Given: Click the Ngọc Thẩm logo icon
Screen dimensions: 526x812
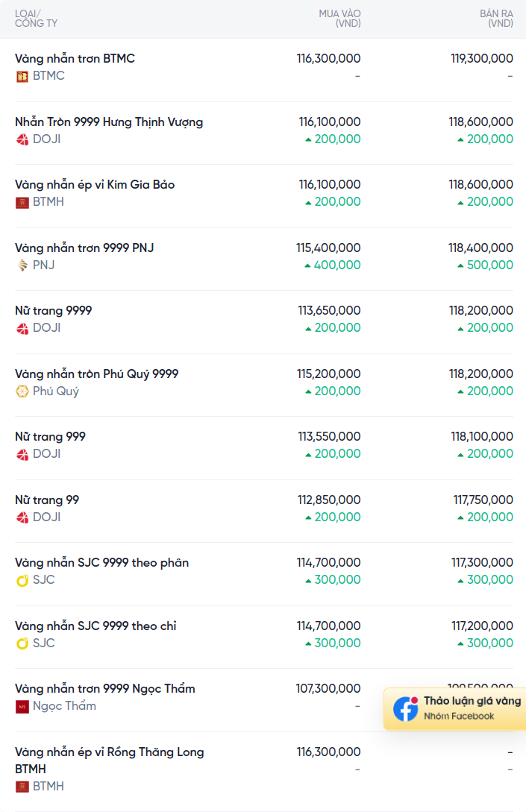Looking at the screenshot, I should 22,706.
